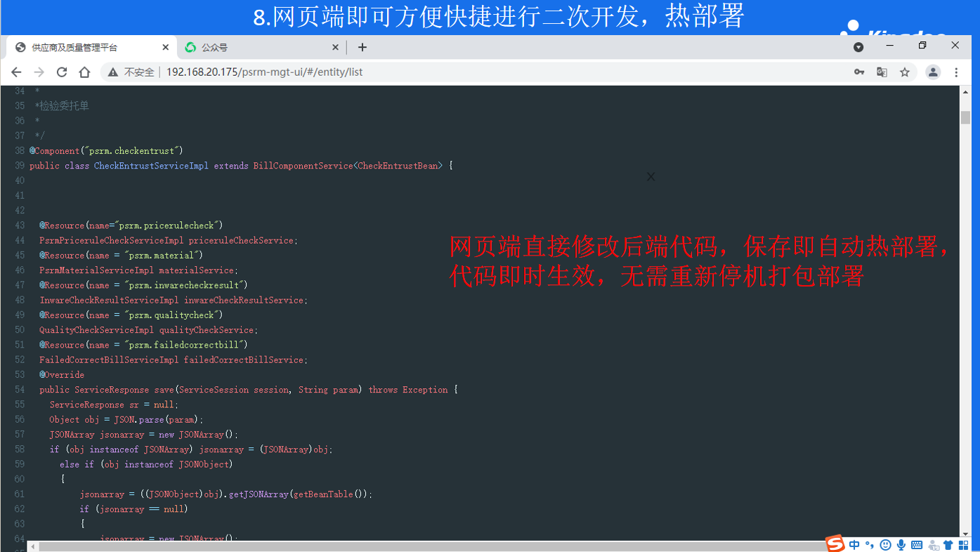Reload the current page
The height and width of the screenshot is (552, 980).
tap(62, 72)
